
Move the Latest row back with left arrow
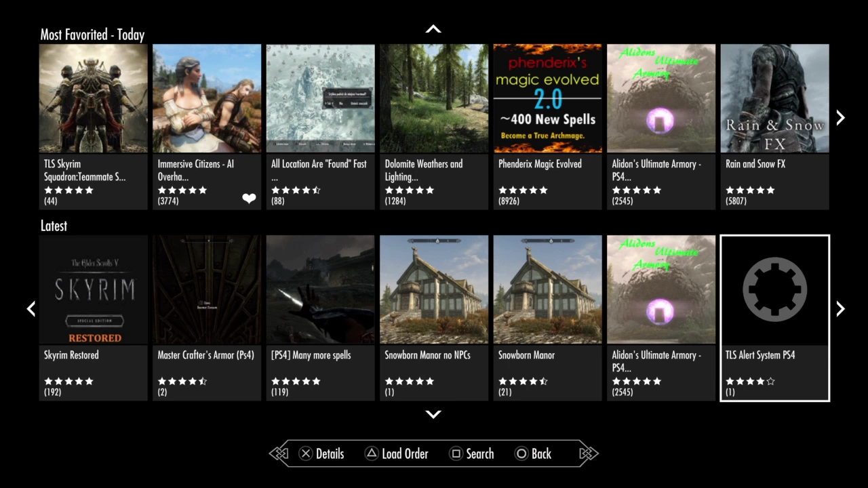[31, 309]
